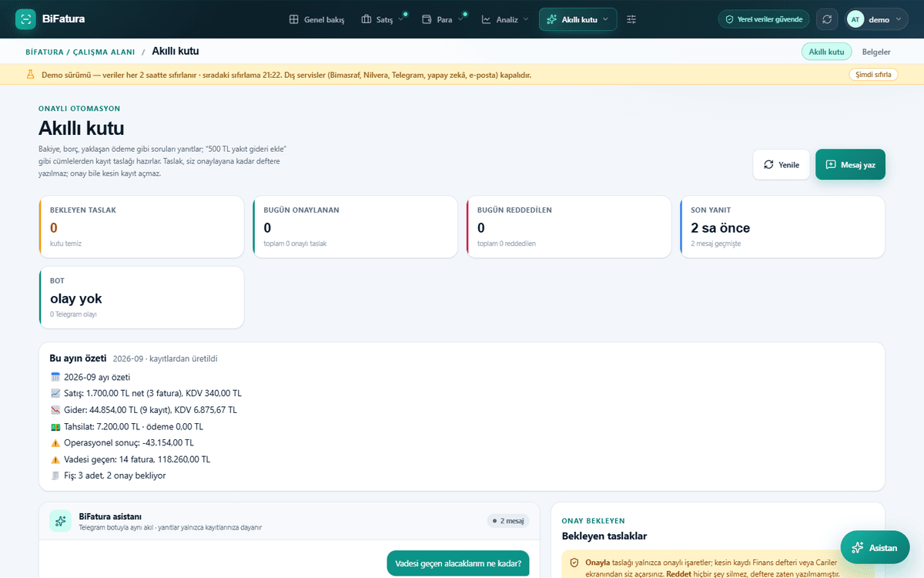Click the Son Yanıt card

coord(783,227)
